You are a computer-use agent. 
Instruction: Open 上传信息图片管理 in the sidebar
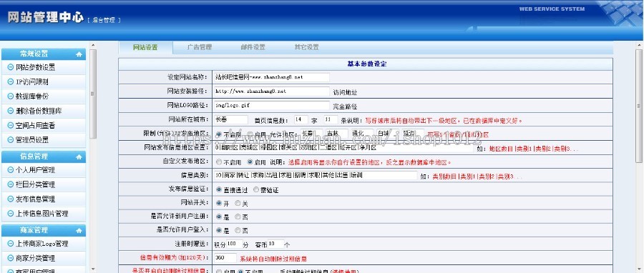click(42, 214)
